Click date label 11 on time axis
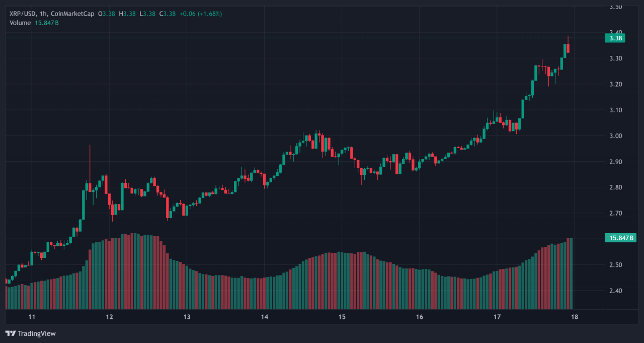 point(32,317)
